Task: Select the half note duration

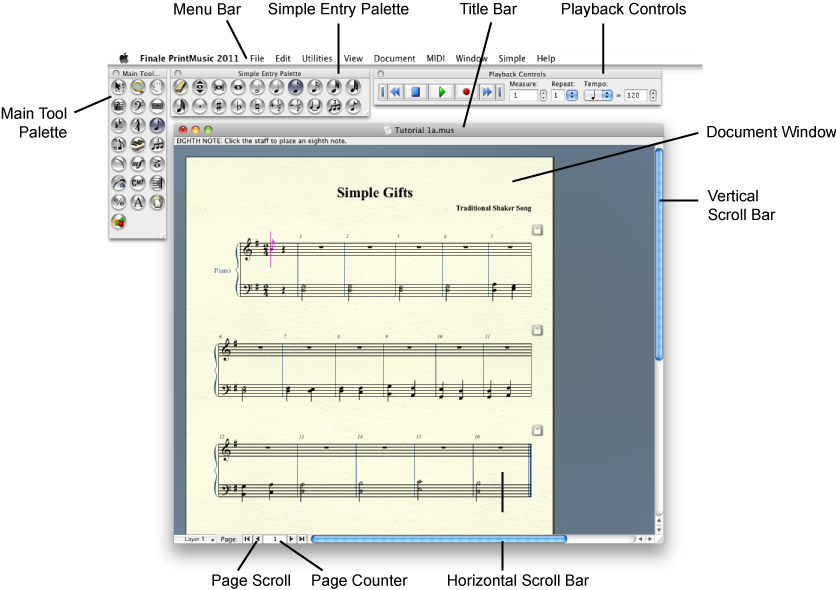Action: 257,87
